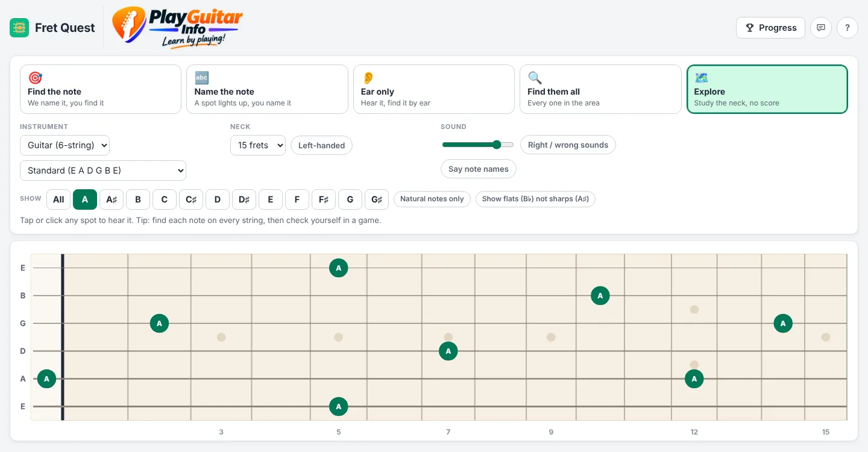The height and width of the screenshot is (452, 868).
Task: Click the fret 3 number label
Action: pyautogui.click(x=221, y=432)
